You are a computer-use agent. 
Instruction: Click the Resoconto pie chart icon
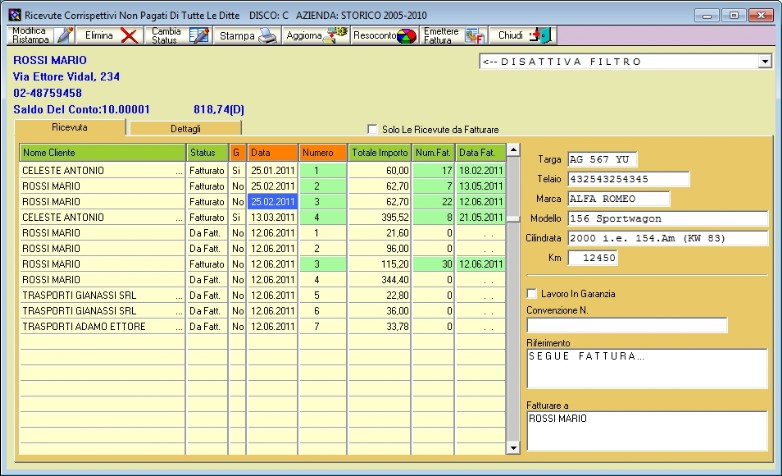pos(406,36)
